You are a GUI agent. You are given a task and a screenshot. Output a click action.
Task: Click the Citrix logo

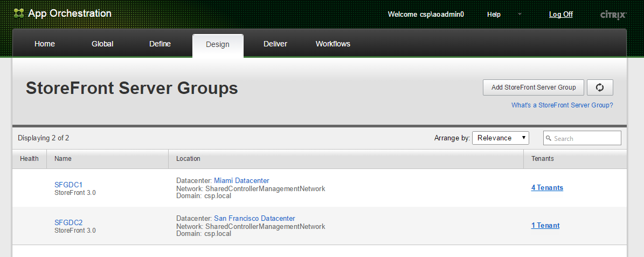pos(613,15)
